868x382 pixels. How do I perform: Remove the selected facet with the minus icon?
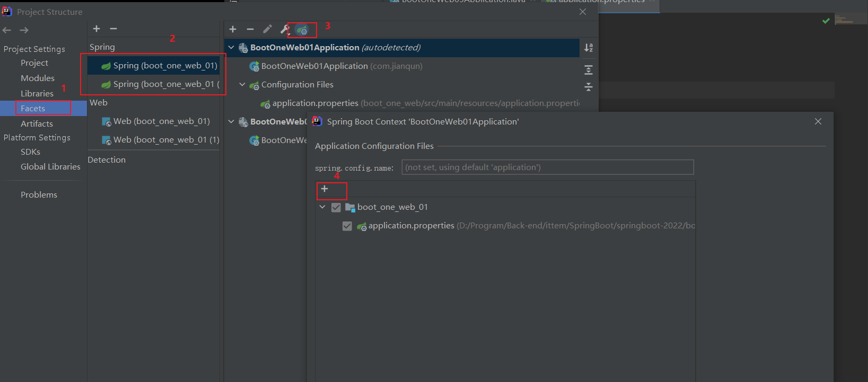(x=113, y=29)
